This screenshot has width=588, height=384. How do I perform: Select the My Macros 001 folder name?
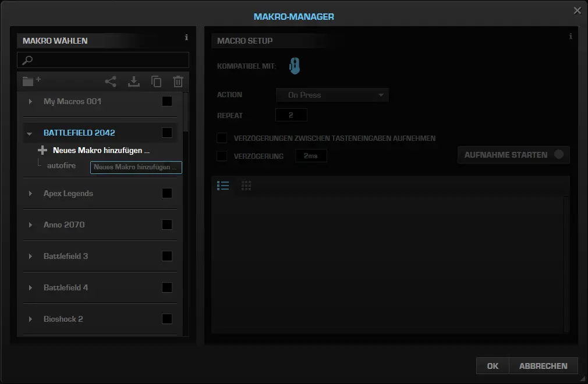(x=72, y=101)
